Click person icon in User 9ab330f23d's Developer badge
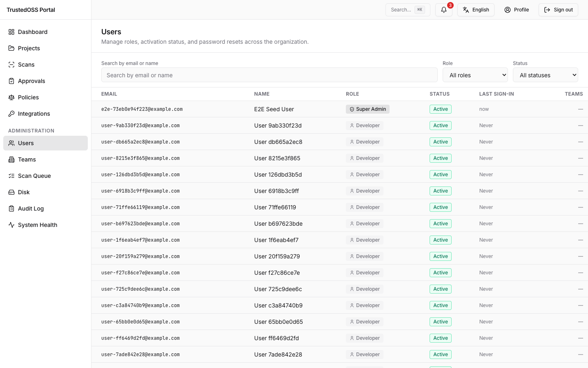This screenshot has width=588, height=368. [x=352, y=126]
